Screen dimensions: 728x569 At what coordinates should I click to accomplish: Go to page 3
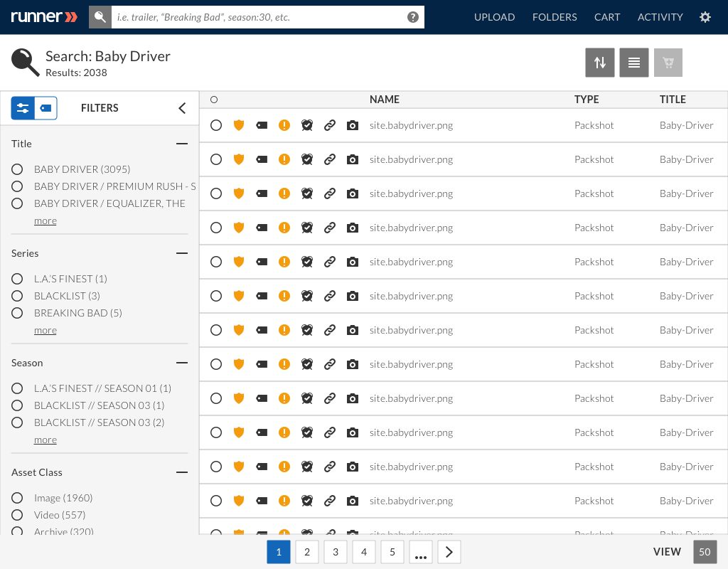click(336, 552)
